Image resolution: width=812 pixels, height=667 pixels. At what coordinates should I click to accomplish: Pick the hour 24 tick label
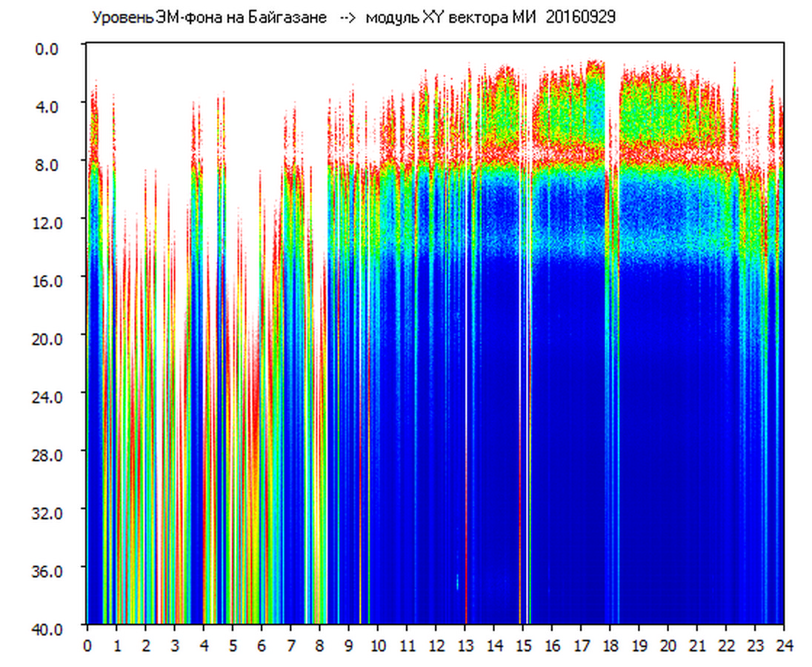[784, 645]
